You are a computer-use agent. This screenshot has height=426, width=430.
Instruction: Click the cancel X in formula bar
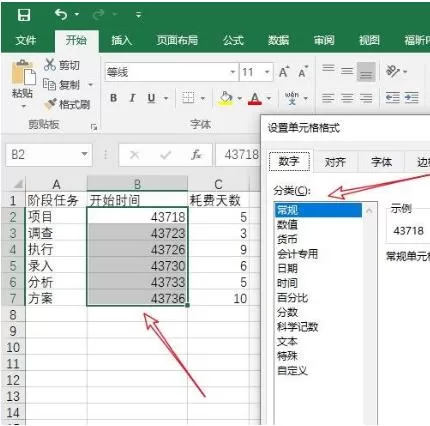pyautogui.click(x=135, y=155)
